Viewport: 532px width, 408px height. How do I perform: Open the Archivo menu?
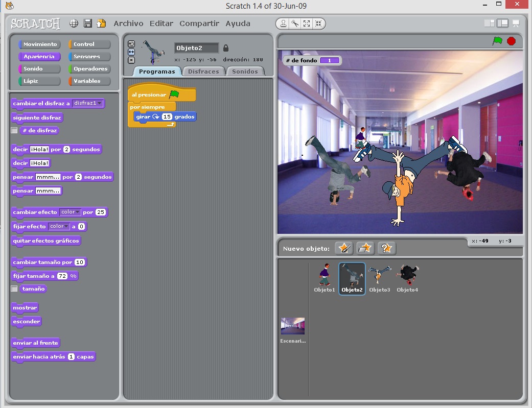tap(128, 23)
